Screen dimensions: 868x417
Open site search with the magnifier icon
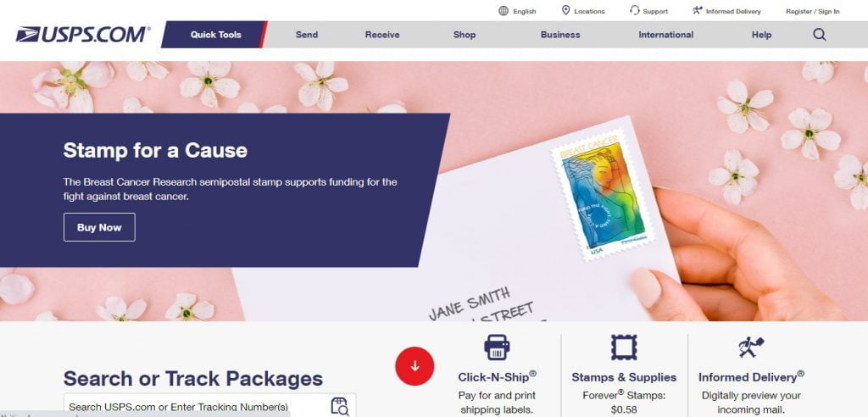[820, 35]
